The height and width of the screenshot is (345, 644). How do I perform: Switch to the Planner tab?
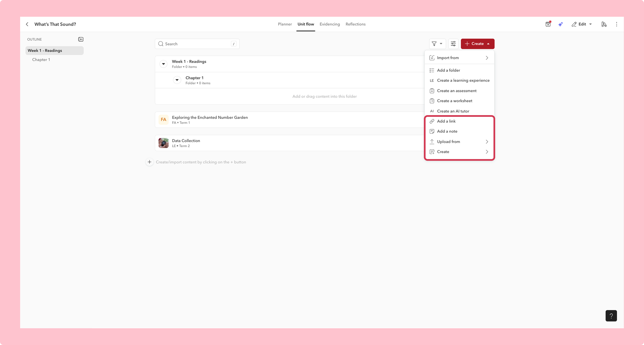tap(285, 24)
